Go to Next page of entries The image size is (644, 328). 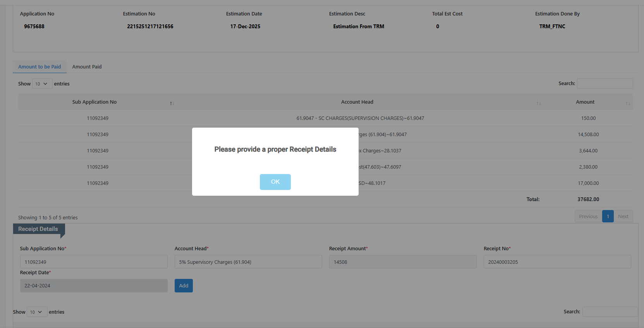(x=623, y=217)
